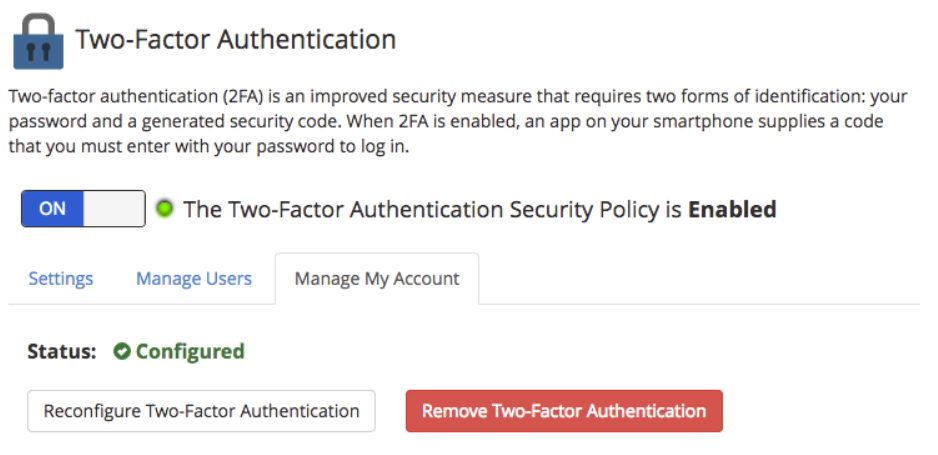The height and width of the screenshot is (455, 938).
Task: Click the Status: label
Action: (62, 352)
